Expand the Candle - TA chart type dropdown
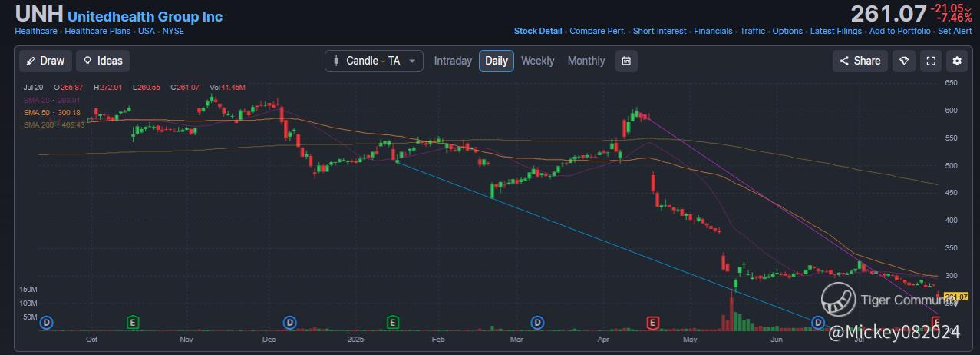Viewport: 980px width, 355px height. coord(374,61)
